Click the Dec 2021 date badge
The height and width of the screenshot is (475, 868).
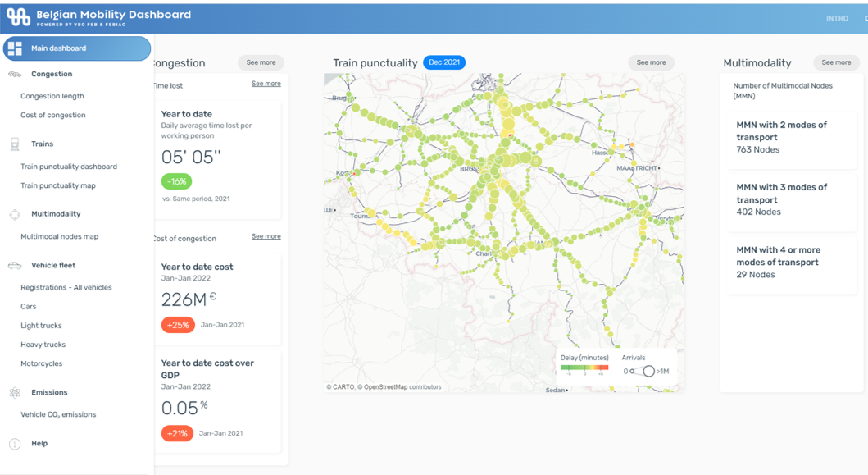(444, 62)
